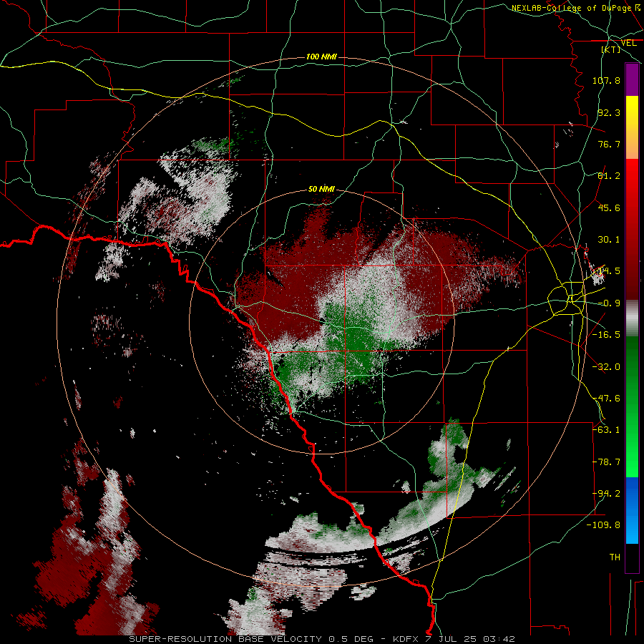Click the yellow-orange segment of the velocity scale
Viewport: 644px width, 644px height.
[632, 127]
